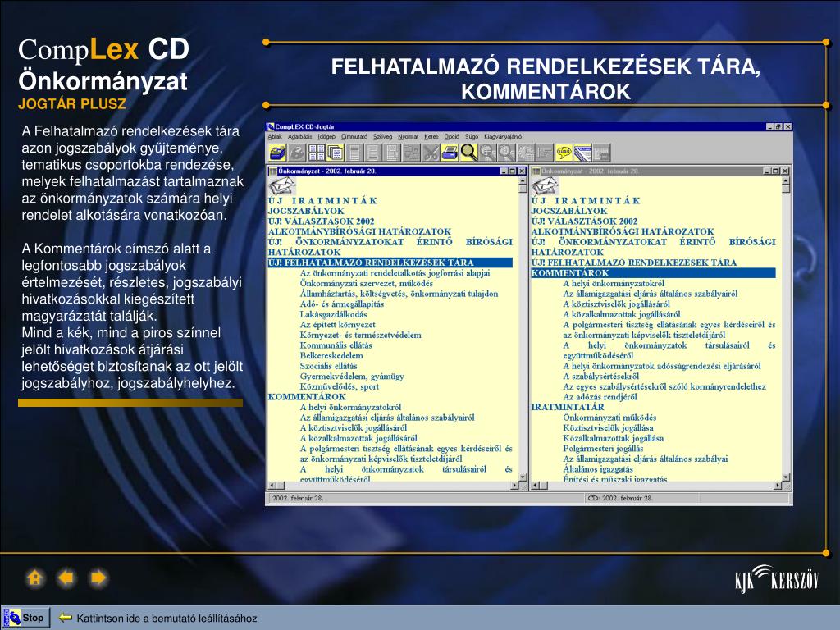Open ÚJ! VÁLASZTÁSOK 2002 in the left pane
Viewport: 840px width, 630px height.
click(322, 221)
